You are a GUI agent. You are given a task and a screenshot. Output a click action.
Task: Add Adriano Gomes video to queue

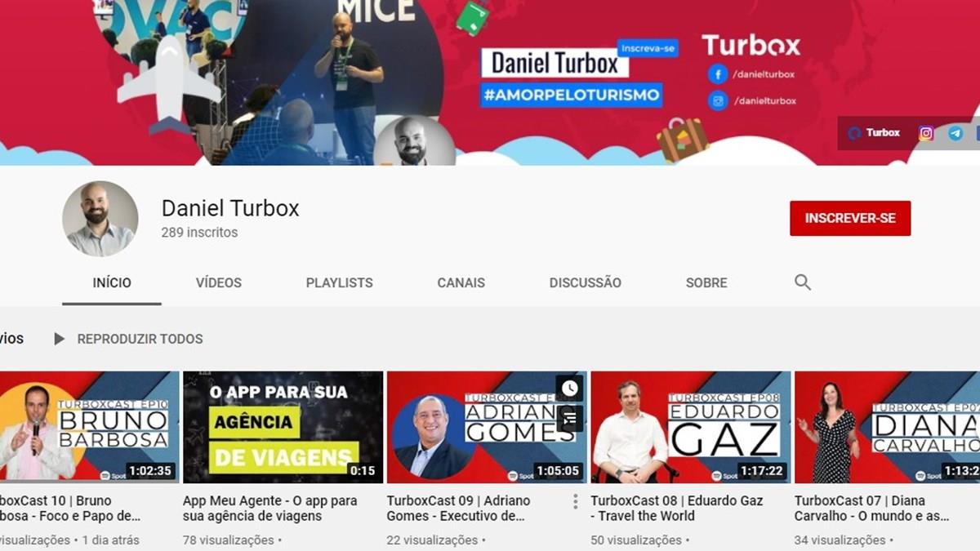569,418
